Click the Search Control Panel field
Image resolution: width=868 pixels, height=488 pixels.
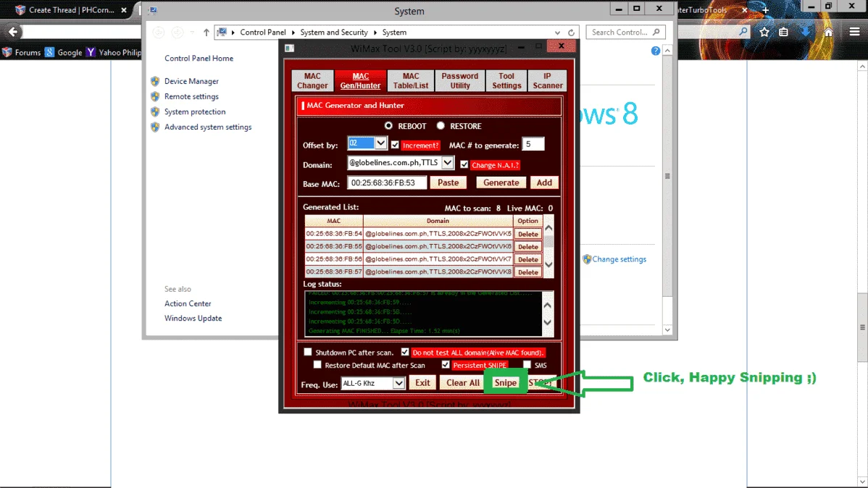(x=625, y=32)
